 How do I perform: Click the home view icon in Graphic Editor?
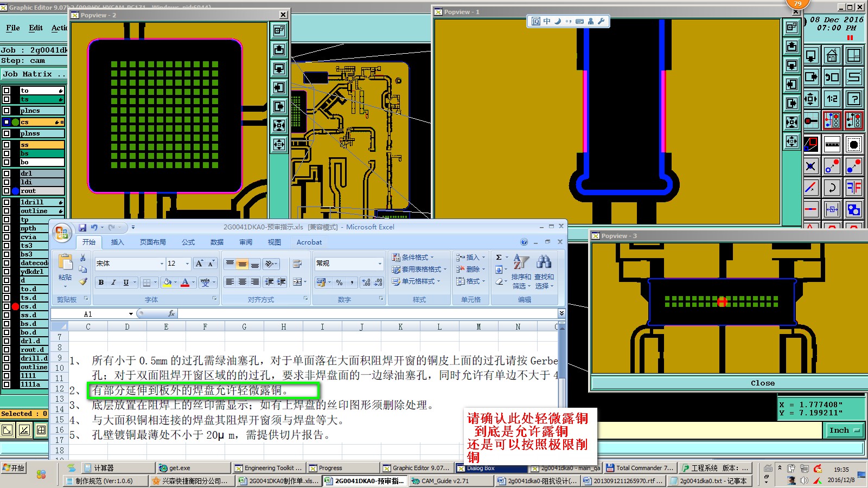[x=832, y=55]
